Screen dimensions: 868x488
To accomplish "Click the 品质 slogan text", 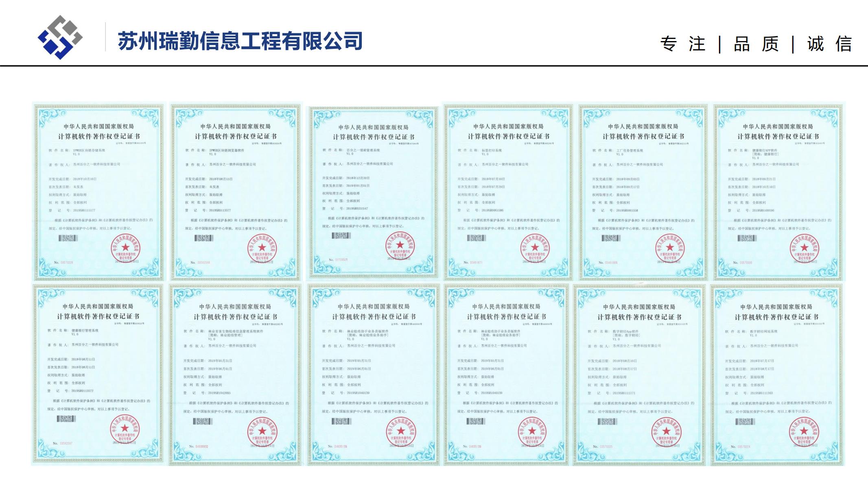I will click(x=756, y=44).
